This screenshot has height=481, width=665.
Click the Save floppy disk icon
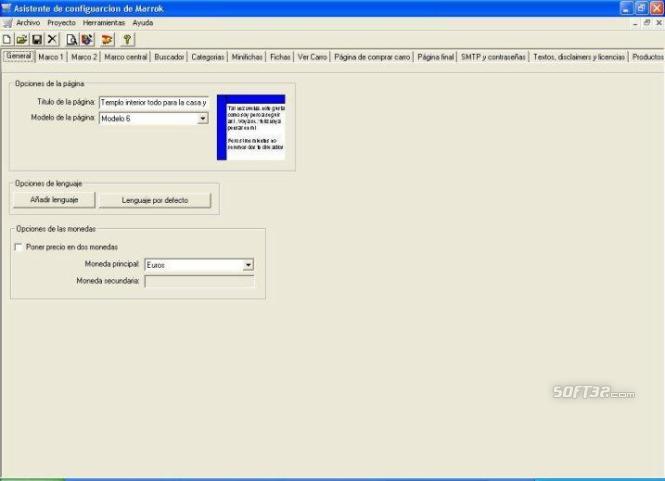37,39
